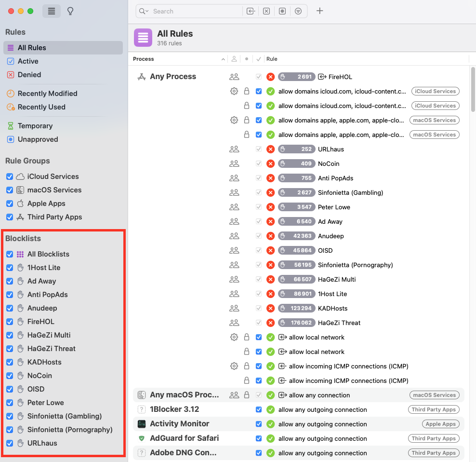Image resolution: width=476 pixels, height=462 pixels.
Task: Add a new rule with plus button
Action: tap(319, 11)
